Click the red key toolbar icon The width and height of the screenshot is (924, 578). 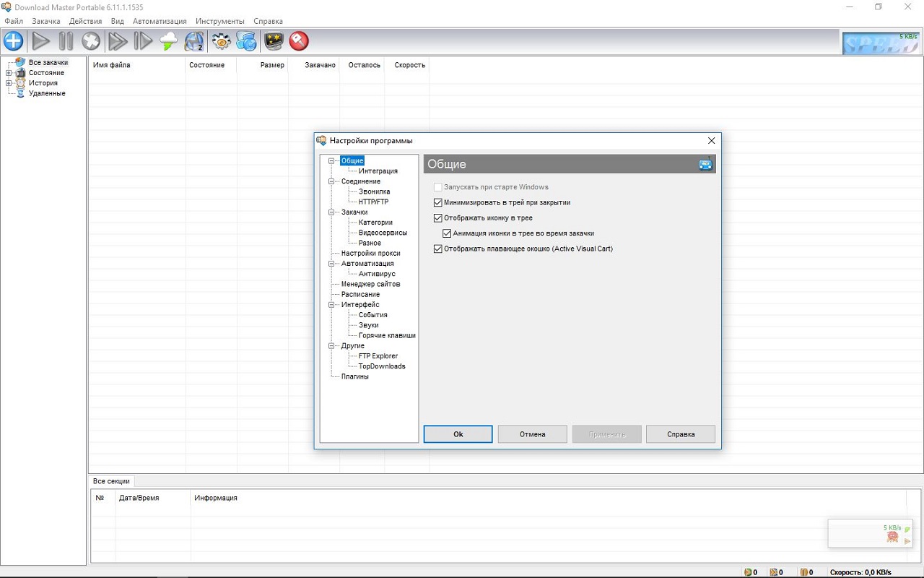coord(299,41)
